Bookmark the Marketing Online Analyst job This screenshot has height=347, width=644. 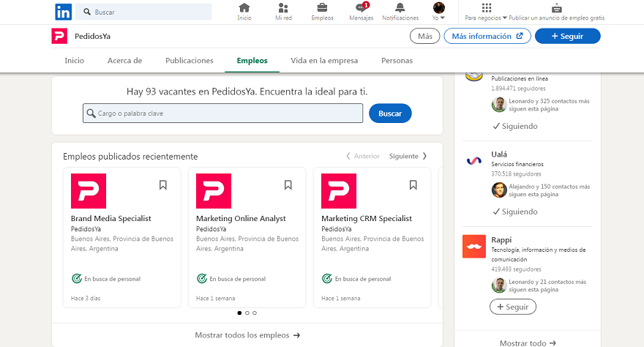click(x=288, y=185)
